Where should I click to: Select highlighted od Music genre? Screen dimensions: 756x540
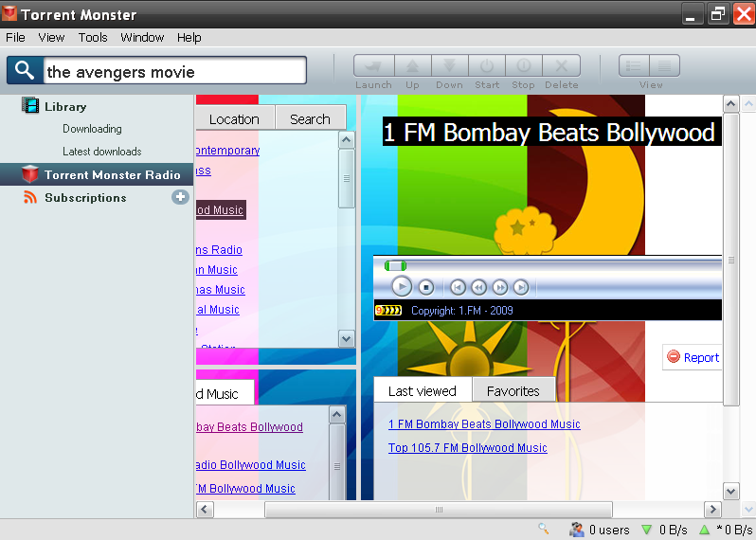tap(222, 210)
